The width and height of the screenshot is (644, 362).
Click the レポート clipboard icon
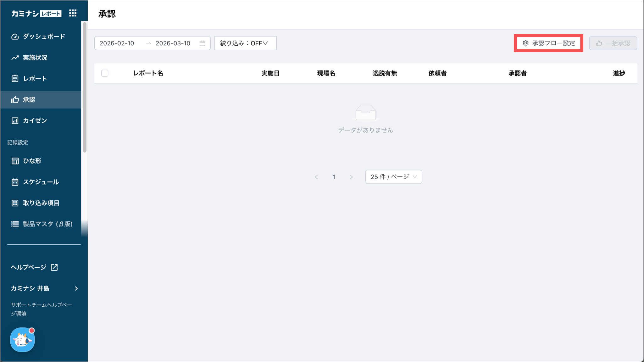pyautogui.click(x=15, y=79)
